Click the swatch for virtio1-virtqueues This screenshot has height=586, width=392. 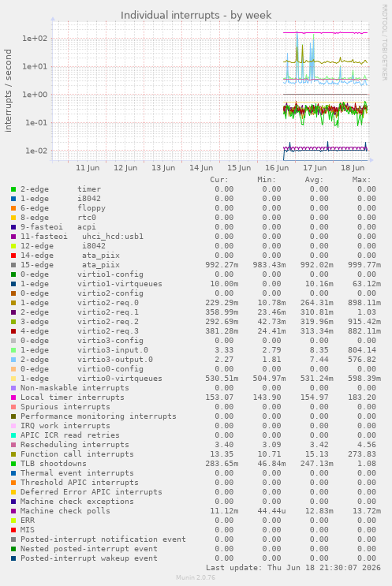[x=13, y=284]
